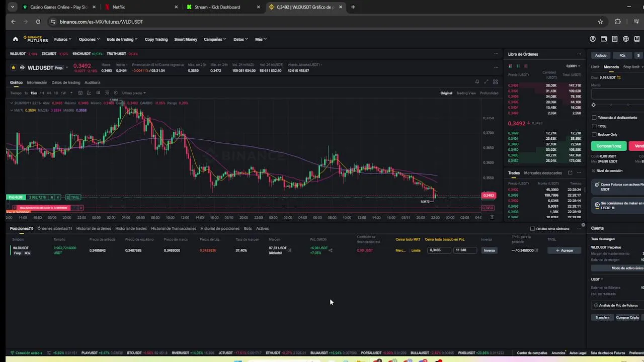Viewport: 644px width, 362px height.
Task: Open the price alert bell icon
Action: [477, 81]
